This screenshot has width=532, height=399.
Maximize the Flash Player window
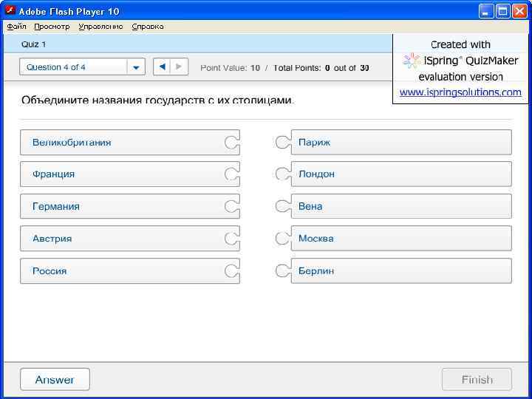(x=503, y=12)
